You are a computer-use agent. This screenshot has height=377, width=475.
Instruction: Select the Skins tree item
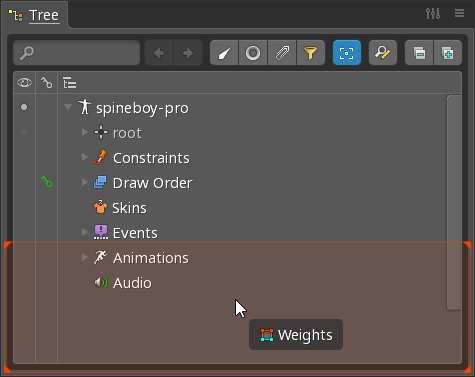(x=129, y=208)
